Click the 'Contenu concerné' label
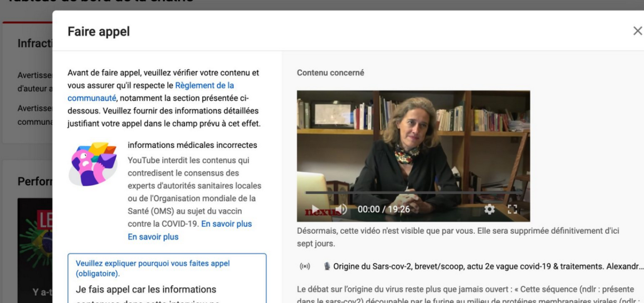644x303 pixels. [330, 73]
